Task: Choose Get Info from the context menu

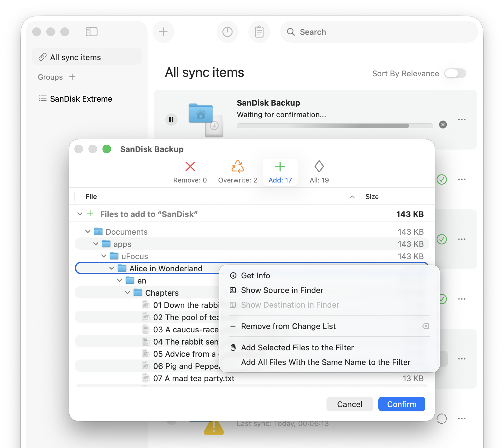Action: click(x=255, y=276)
